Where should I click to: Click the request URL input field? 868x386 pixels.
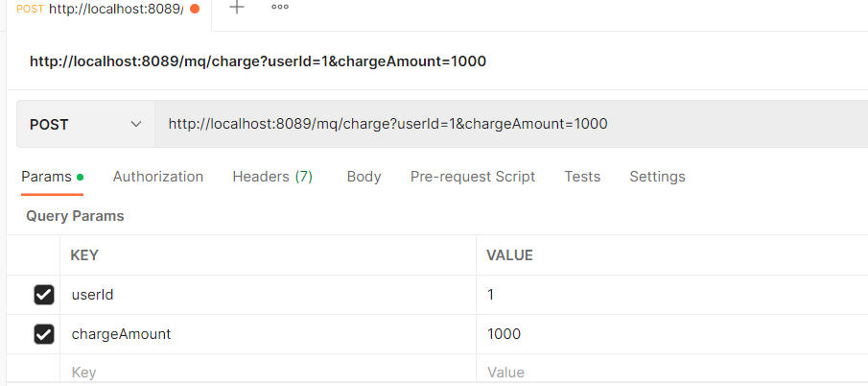[x=511, y=124]
